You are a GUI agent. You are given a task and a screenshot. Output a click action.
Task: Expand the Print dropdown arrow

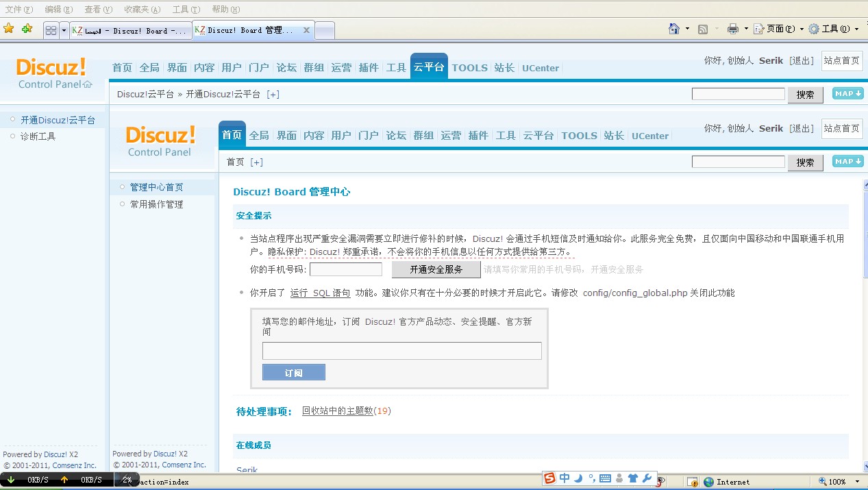pyautogui.click(x=745, y=29)
